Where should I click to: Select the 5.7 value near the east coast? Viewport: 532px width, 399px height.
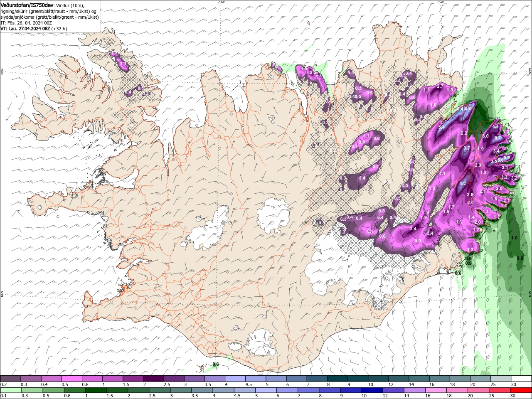tap(498, 138)
